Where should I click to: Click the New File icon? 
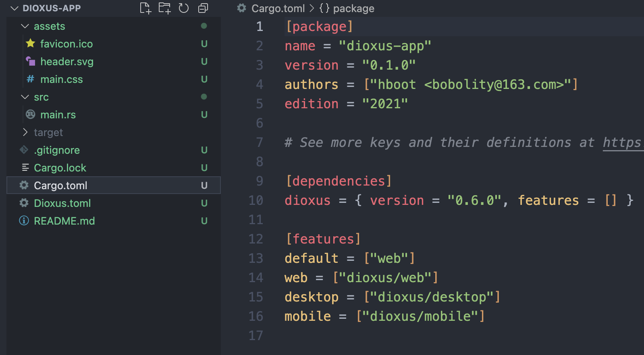point(145,8)
